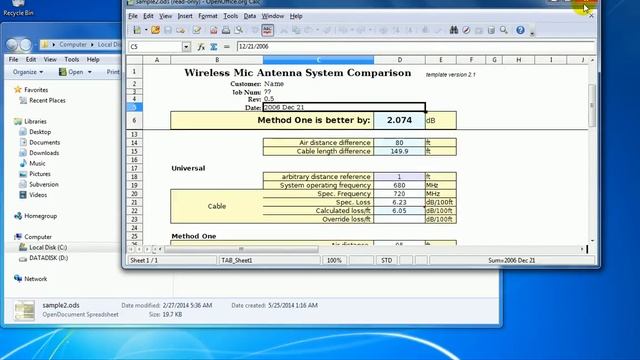
Task: Open the Edit menu in Calc
Action: coord(148,16)
